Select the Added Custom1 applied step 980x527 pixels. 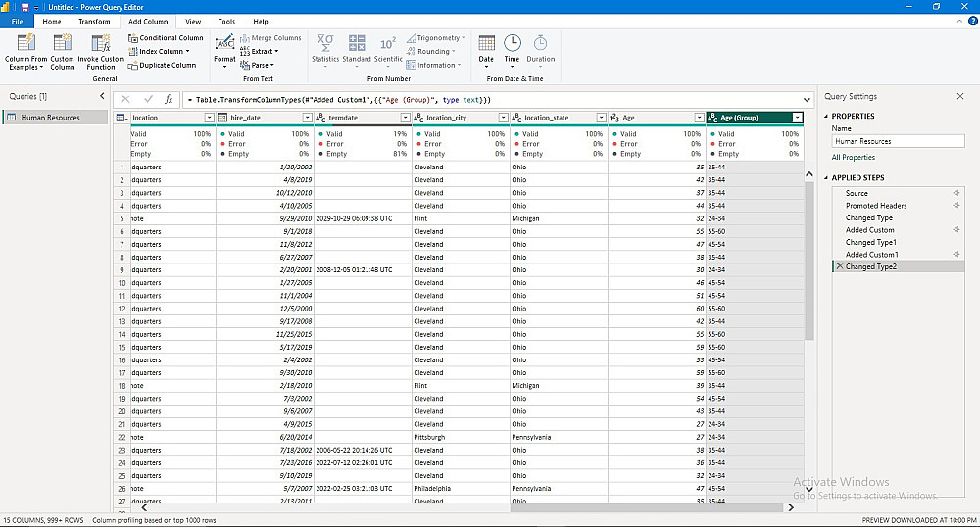pos(871,255)
